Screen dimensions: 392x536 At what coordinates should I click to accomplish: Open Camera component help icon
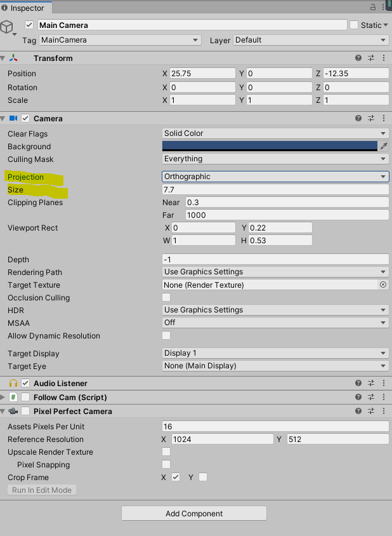point(358,118)
